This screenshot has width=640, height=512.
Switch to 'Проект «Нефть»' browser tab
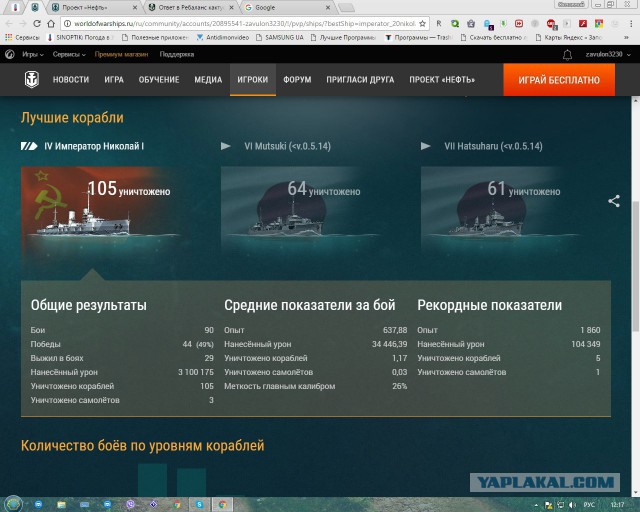pyautogui.click(x=94, y=7)
